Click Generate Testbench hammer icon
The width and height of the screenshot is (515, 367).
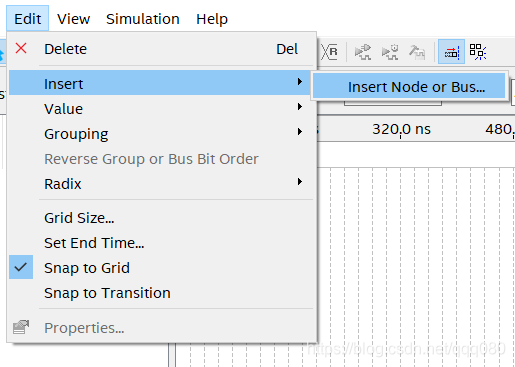(x=417, y=52)
